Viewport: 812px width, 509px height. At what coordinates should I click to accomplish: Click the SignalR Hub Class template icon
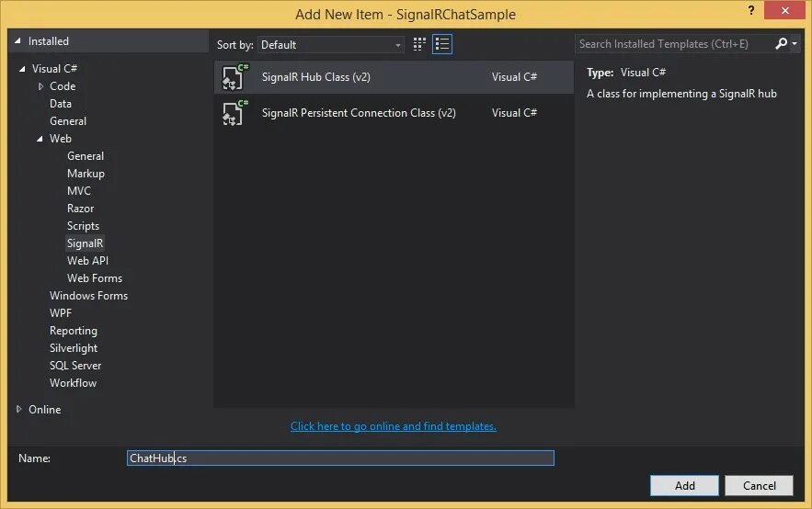click(234, 77)
